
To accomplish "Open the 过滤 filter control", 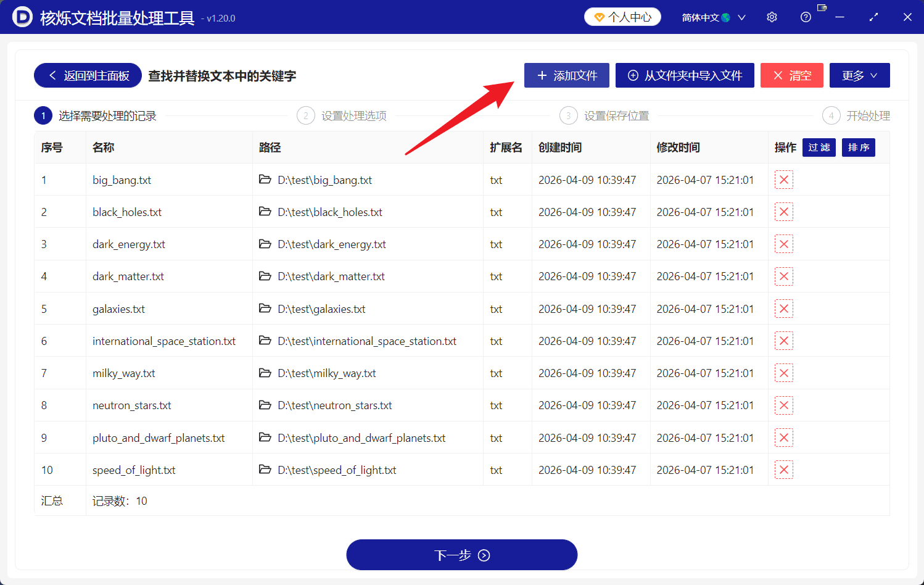I will pyautogui.click(x=819, y=147).
